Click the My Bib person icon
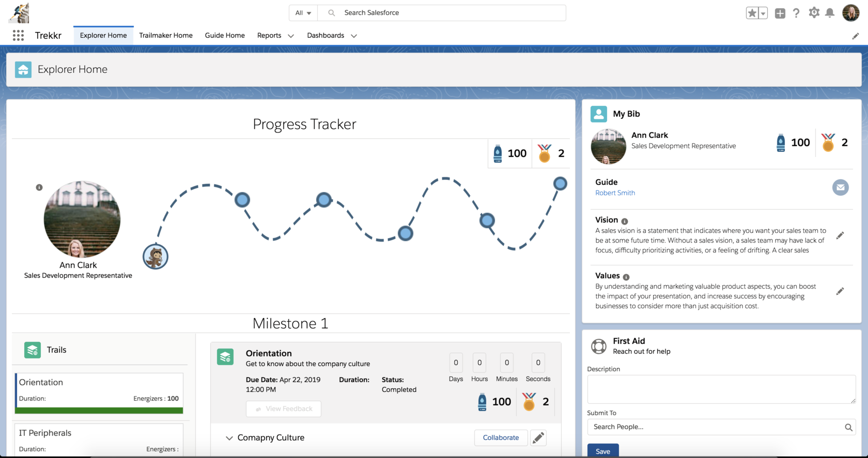 pyautogui.click(x=599, y=114)
